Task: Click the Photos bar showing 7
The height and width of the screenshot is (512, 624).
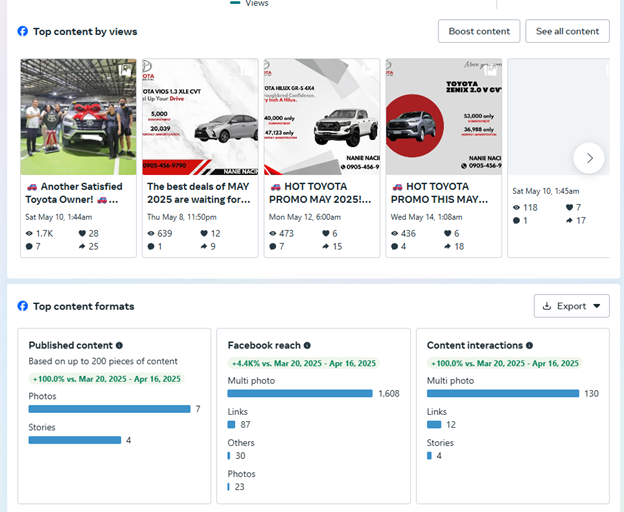Action: pyautogui.click(x=109, y=409)
